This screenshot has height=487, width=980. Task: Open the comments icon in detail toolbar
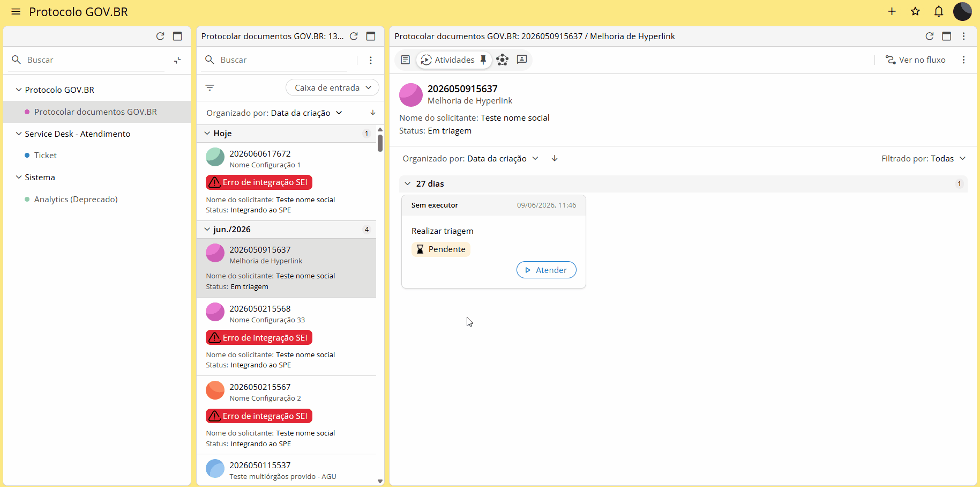(x=522, y=60)
